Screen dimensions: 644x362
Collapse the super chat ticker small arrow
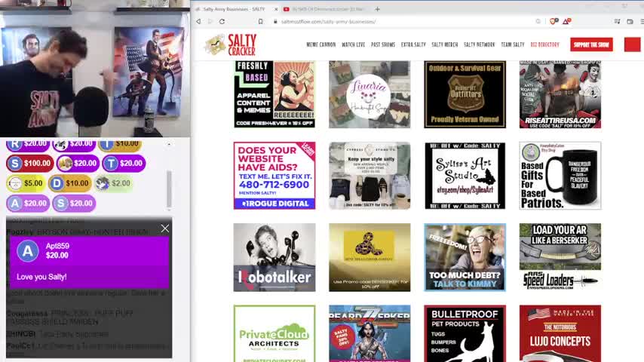click(x=169, y=144)
